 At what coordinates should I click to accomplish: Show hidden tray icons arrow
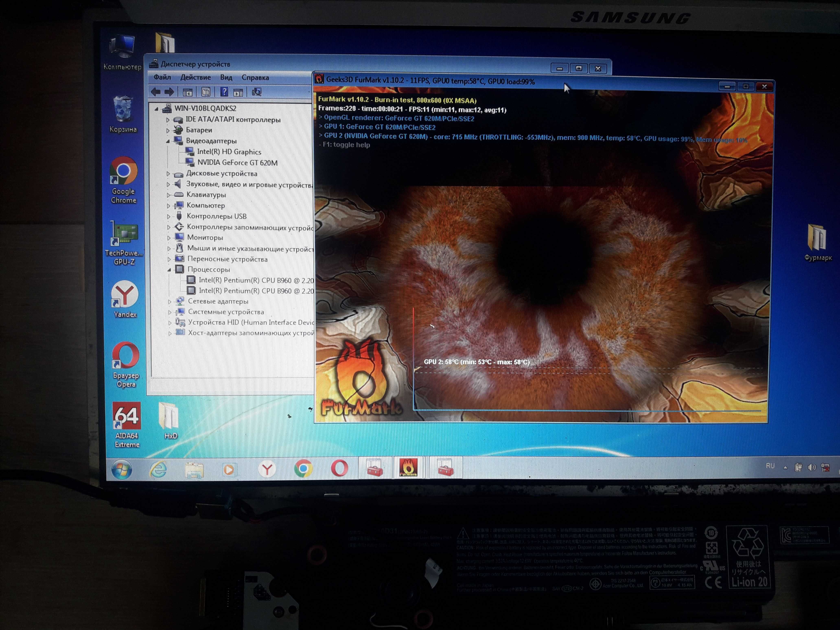(785, 467)
